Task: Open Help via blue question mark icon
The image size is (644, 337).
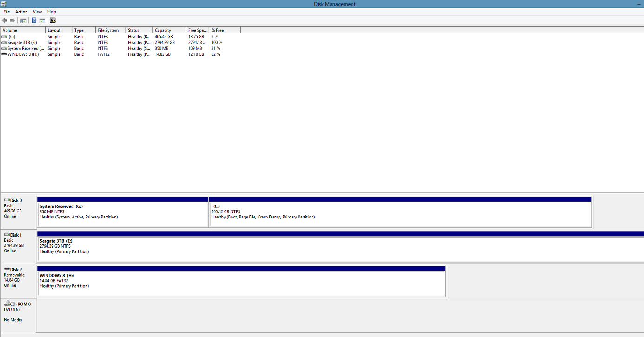Action: pos(34,20)
